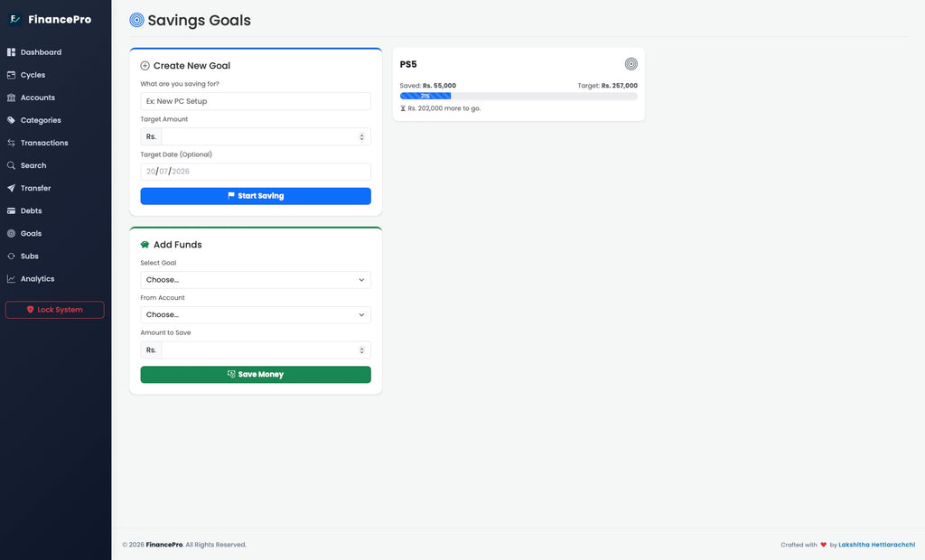Click the PS5 goal title
This screenshot has width=925, height=560.
[x=408, y=64]
